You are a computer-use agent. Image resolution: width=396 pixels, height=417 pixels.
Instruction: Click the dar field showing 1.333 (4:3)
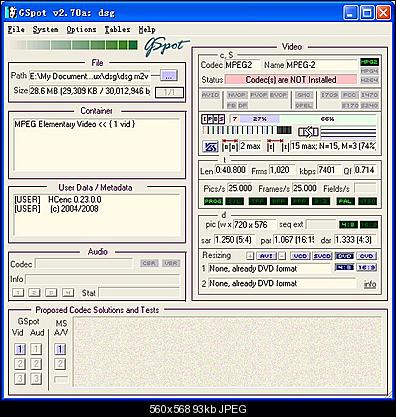(355, 240)
